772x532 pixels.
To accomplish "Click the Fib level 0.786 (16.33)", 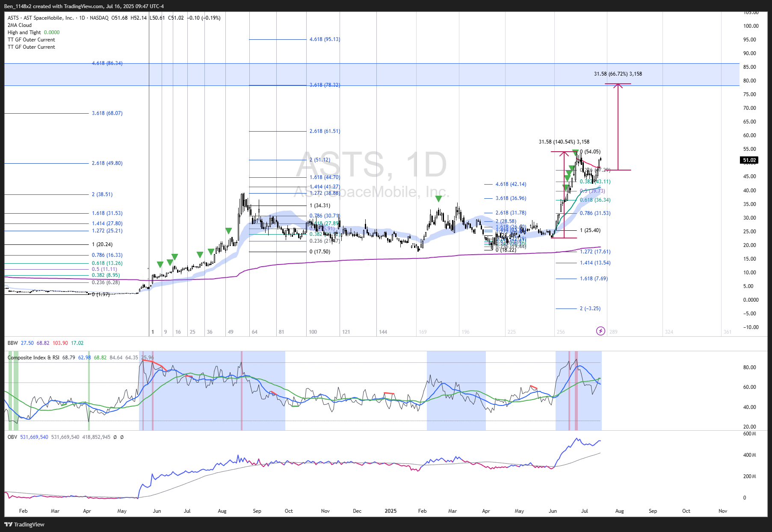I will (107, 255).
